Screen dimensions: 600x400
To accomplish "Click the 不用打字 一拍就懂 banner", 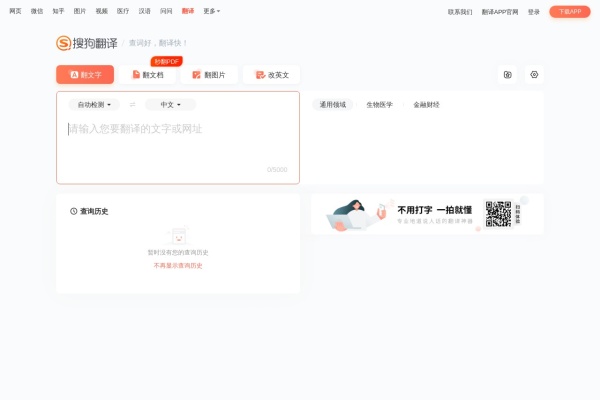I will pyautogui.click(x=427, y=214).
